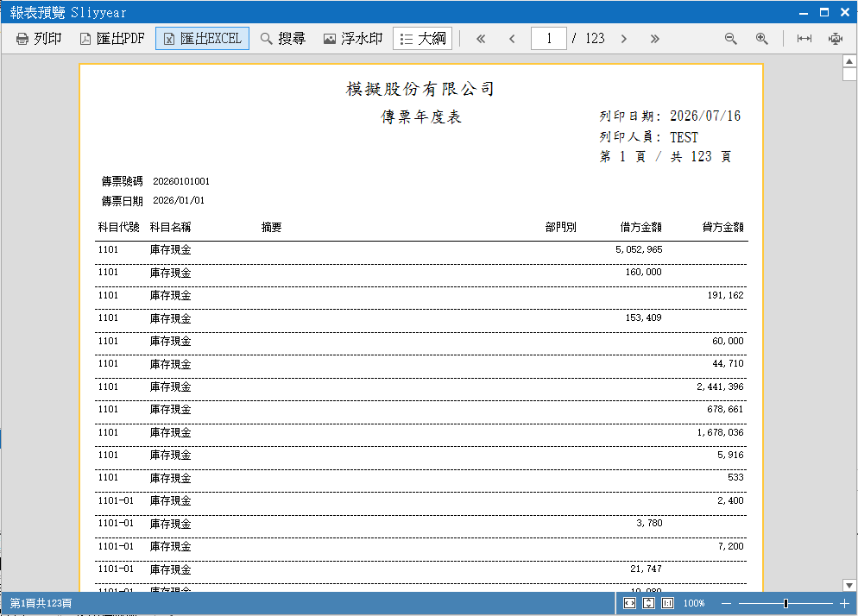Go to the next page
Screen dimensions: 858x616
624,38
